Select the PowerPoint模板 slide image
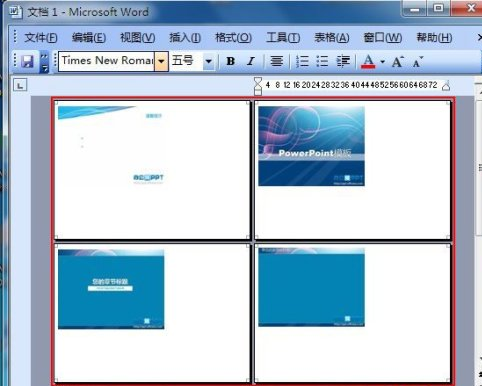 click(311, 146)
